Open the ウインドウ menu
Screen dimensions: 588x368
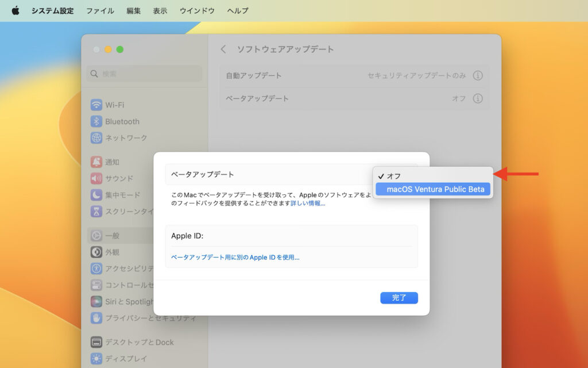click(198, 10)
